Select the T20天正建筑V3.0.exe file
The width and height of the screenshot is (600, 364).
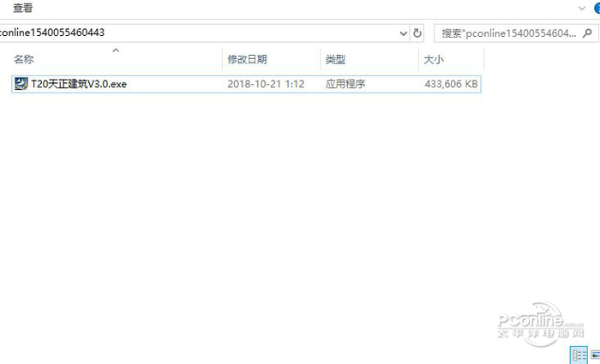click(x=247, y=84)
